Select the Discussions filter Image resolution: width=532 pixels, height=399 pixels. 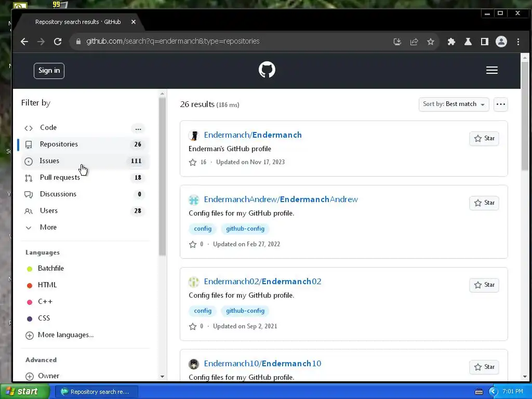(x=84, y=194)
